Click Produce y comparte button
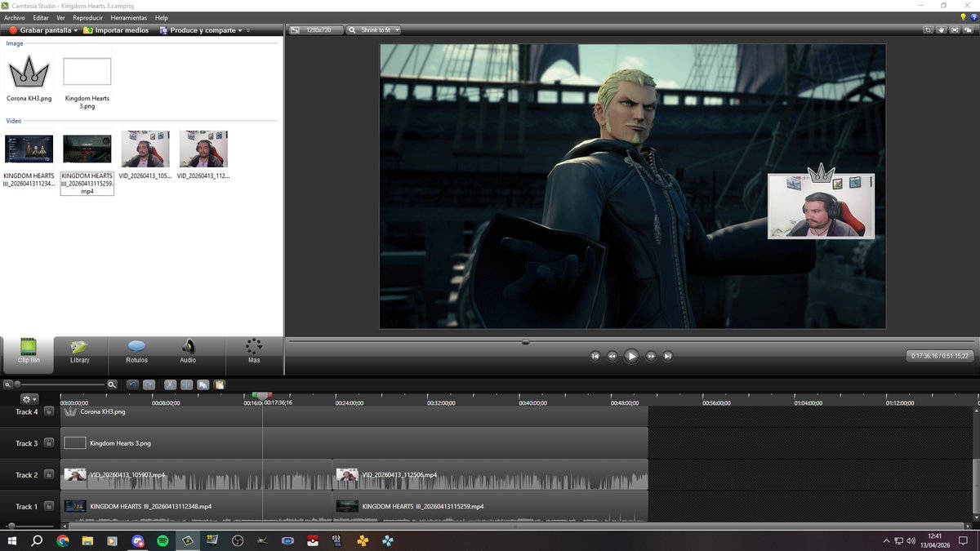 pos(198,30)
